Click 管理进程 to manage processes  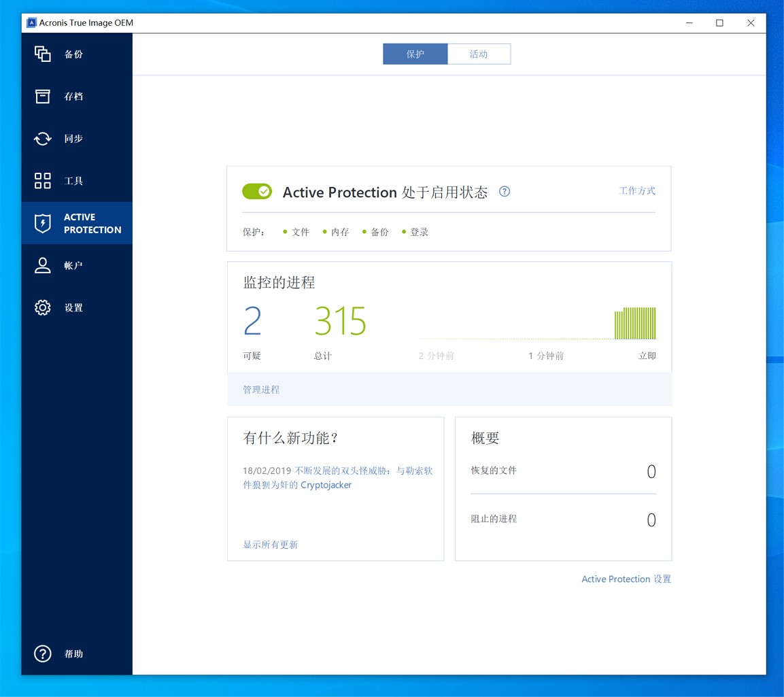(260, 390)
